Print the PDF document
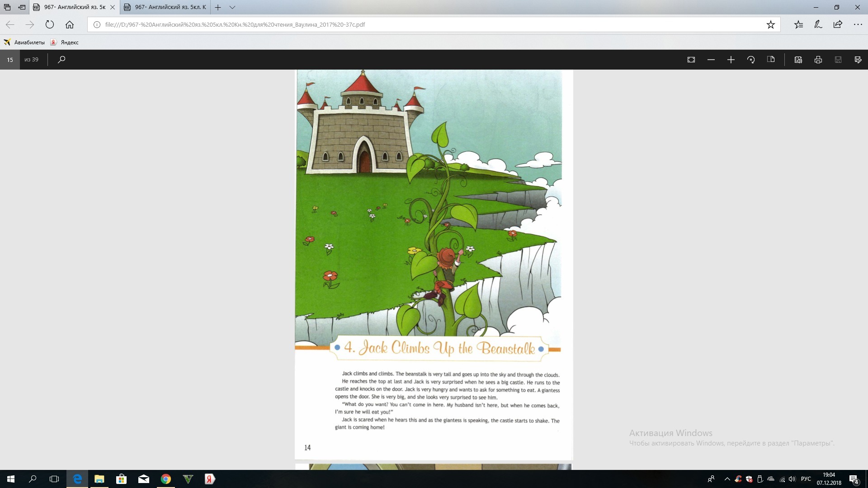 (x=818, y=60)
